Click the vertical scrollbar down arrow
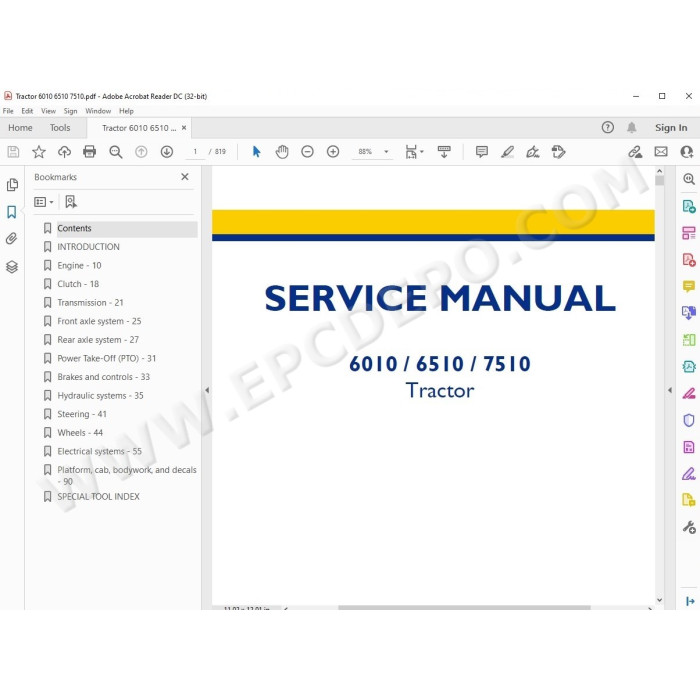Viewport: 700px width, 700px height. (659, 600)
